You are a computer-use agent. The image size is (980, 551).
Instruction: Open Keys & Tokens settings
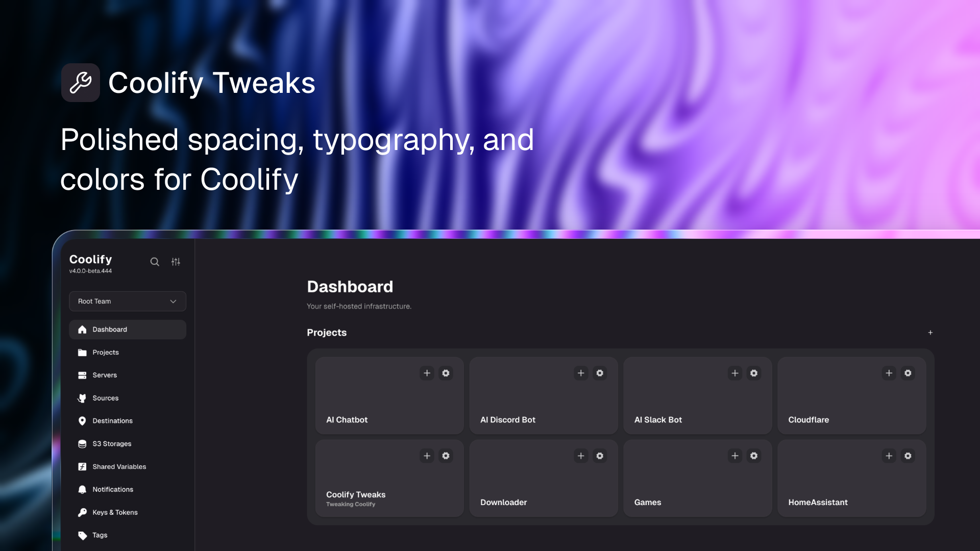click(115, 512)
